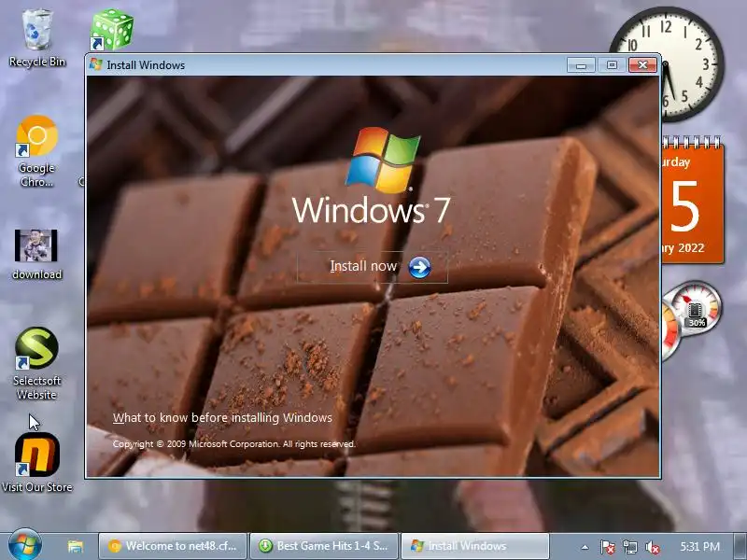
Task: Click the Install now button
Action: click(x=372, y=267)
